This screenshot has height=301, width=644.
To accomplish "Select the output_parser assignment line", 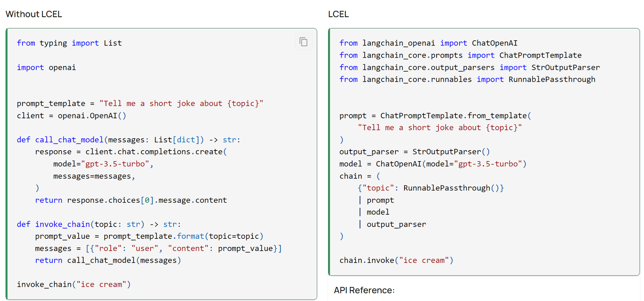I will [414, 151].
